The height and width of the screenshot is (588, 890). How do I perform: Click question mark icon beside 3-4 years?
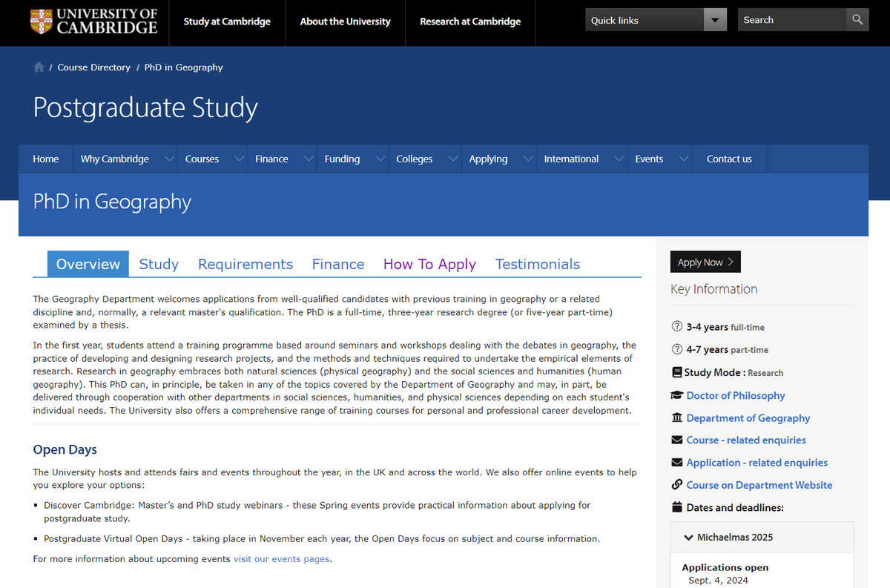tap(676, 327)
